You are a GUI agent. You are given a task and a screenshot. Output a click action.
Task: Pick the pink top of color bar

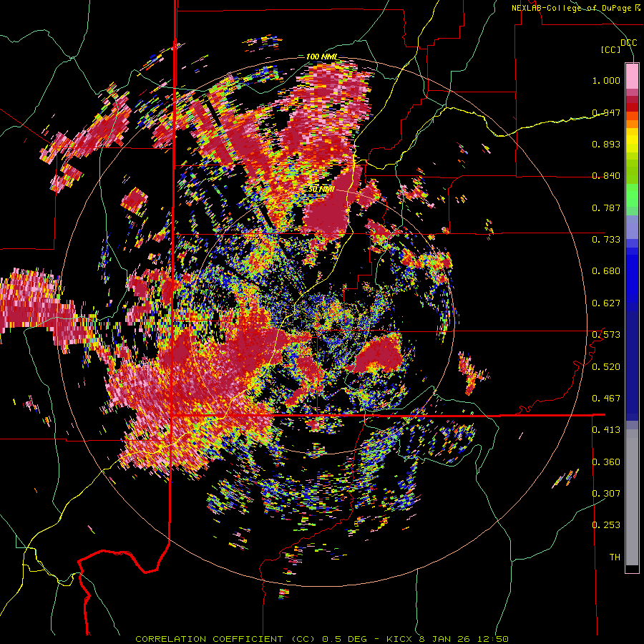(x=632, y=76)
